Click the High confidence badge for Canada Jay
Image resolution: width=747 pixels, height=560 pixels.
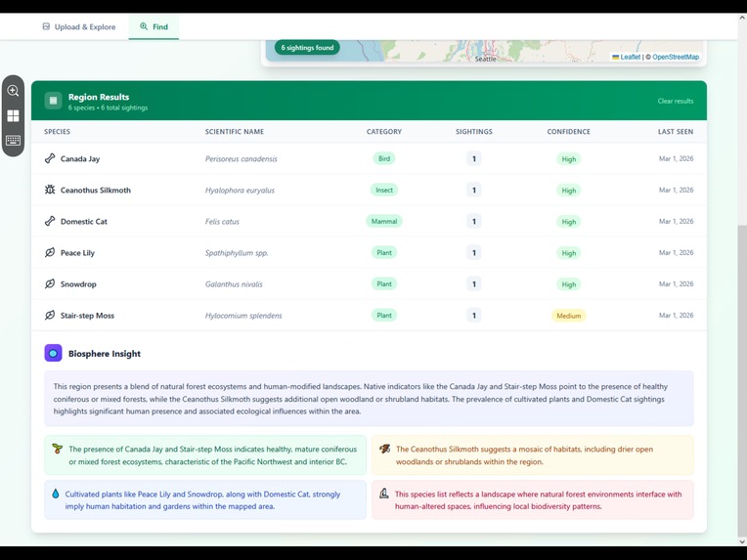568,159
